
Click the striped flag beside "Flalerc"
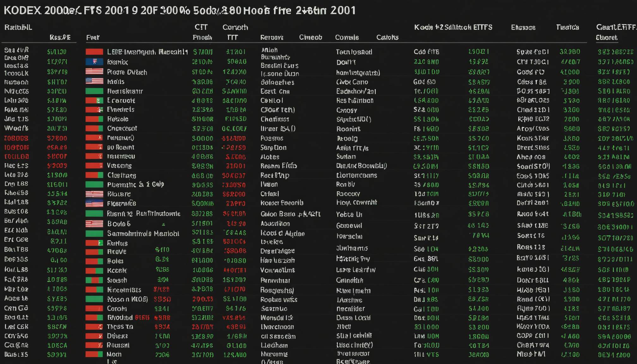coord(94,194)
